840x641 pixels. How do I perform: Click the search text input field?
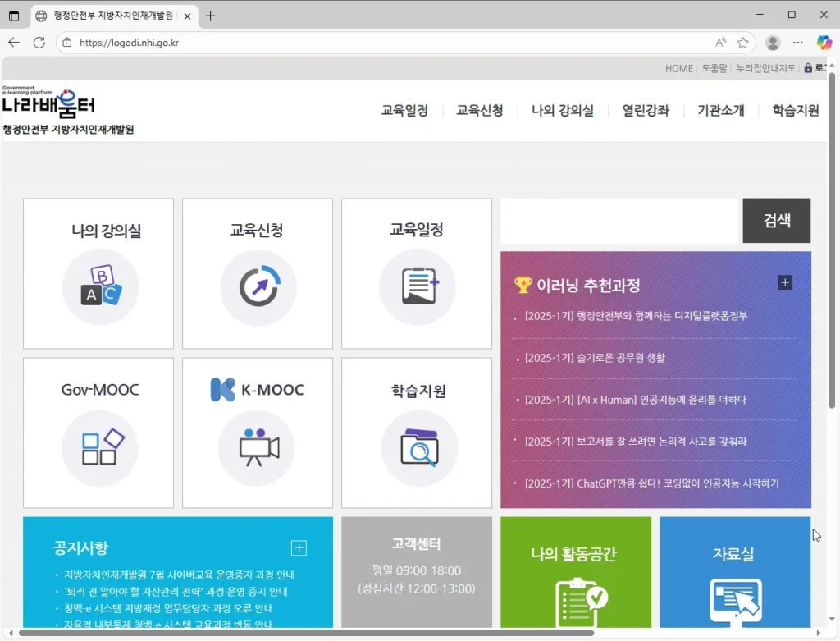coord(620,221)
